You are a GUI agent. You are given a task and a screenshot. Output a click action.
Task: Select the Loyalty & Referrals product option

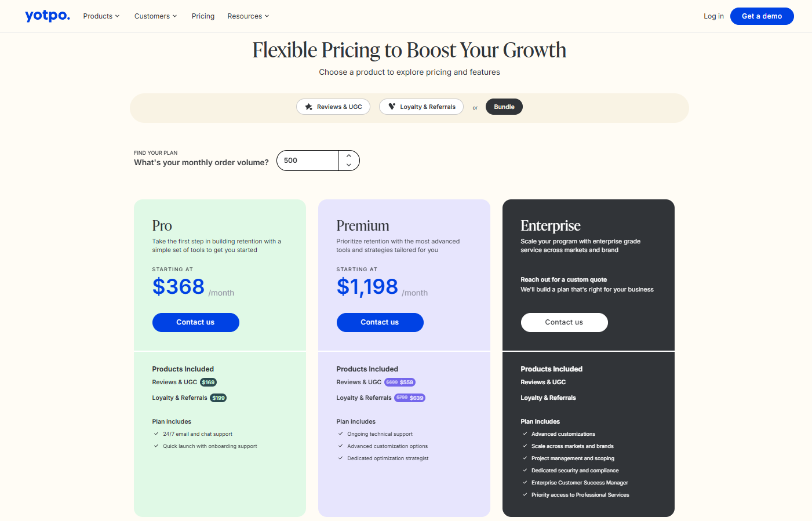pyautogui.click(x=421, y=107)
